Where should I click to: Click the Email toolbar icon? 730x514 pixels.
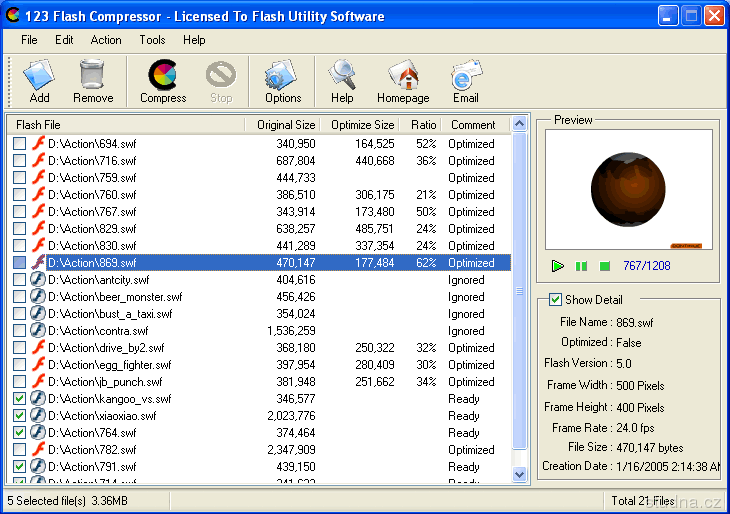[x=465, y=80]
